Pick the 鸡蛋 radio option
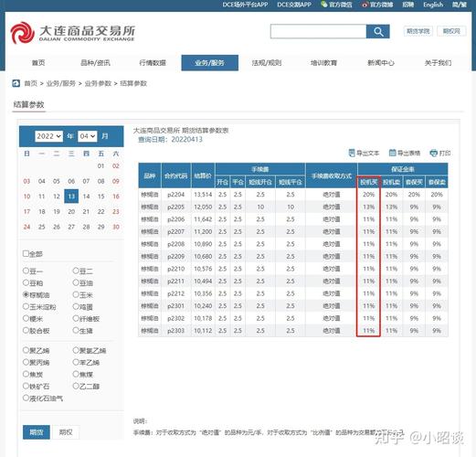 [x=76, y=306]
